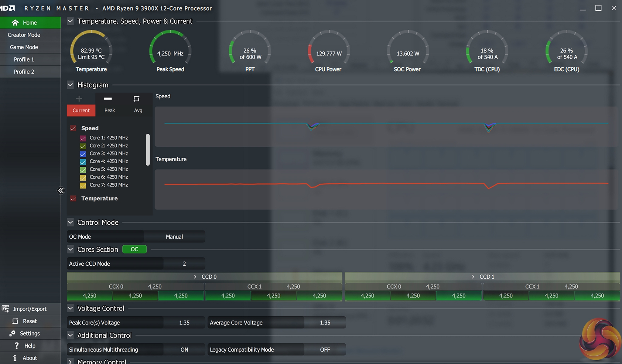Click the Help question mark icon
Image resolution: width=622 pixels, height=364 pixels.
point(17,346)
